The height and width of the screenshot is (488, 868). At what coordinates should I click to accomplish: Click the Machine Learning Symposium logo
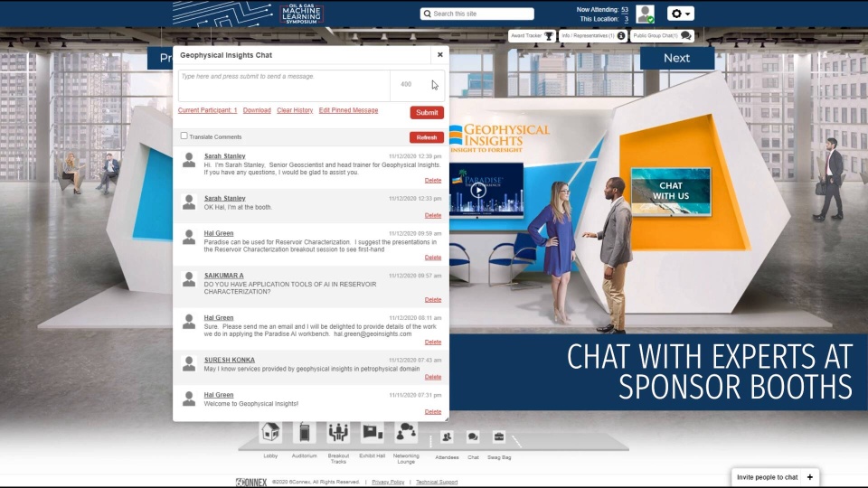pos(302,14)
